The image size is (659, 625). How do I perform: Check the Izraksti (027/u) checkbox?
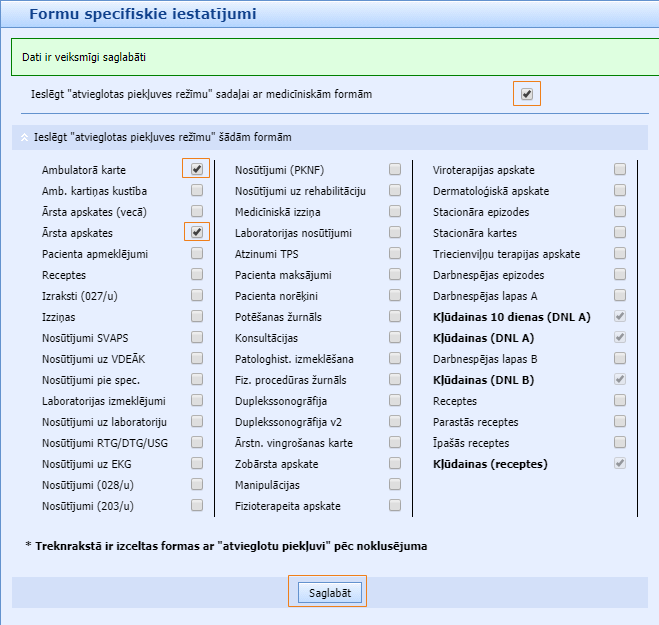(197, 295)
